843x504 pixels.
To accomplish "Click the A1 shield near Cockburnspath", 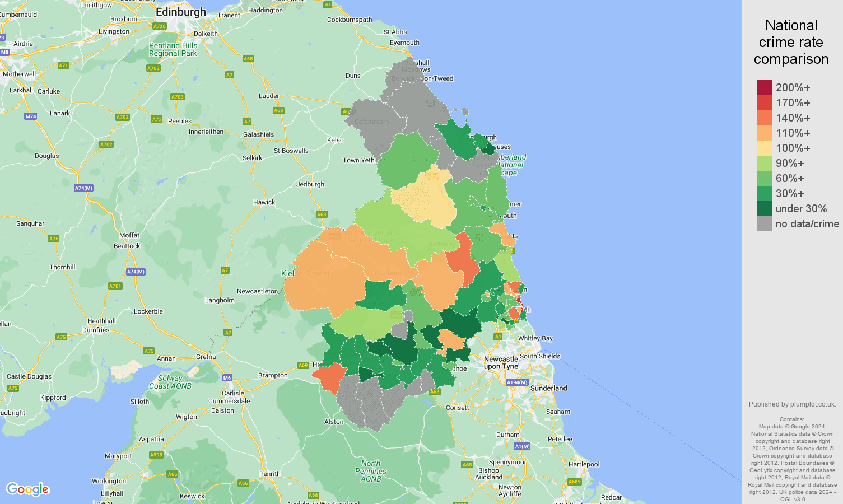I will click(x=328, y=4).
